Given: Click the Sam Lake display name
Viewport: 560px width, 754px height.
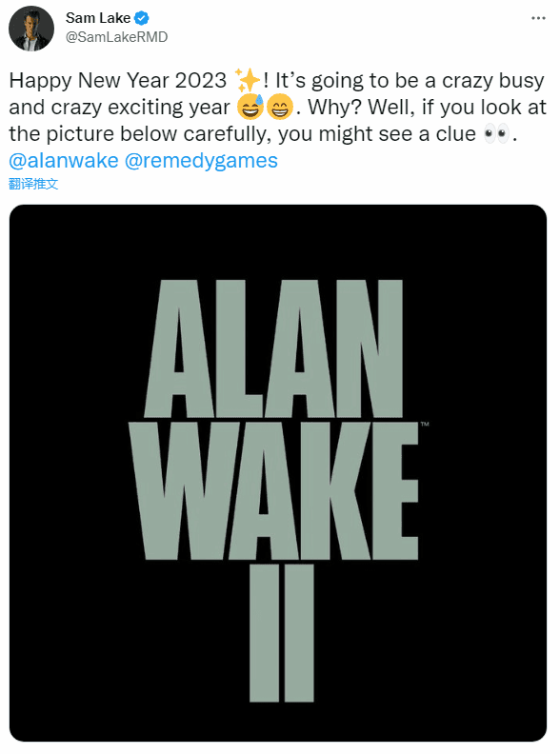Looking at the screenshot, I should tap(98, 18).
